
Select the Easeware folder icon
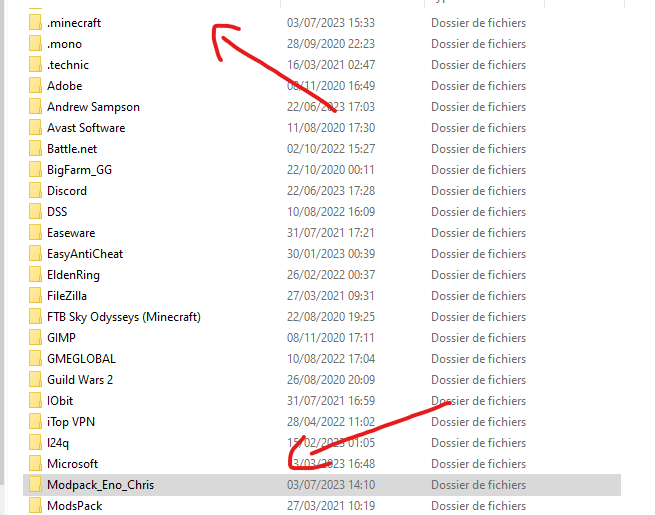tap(36, 232)
